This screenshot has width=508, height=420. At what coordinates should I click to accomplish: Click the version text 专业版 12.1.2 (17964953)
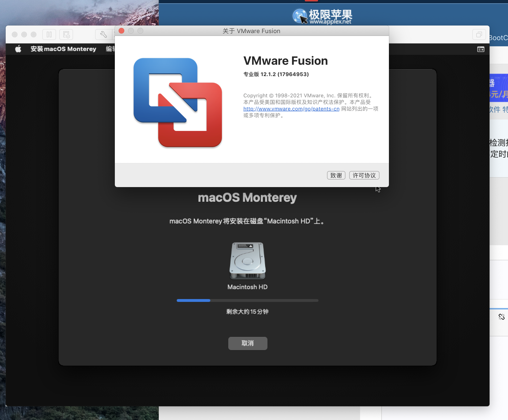[x=276, y=74]
